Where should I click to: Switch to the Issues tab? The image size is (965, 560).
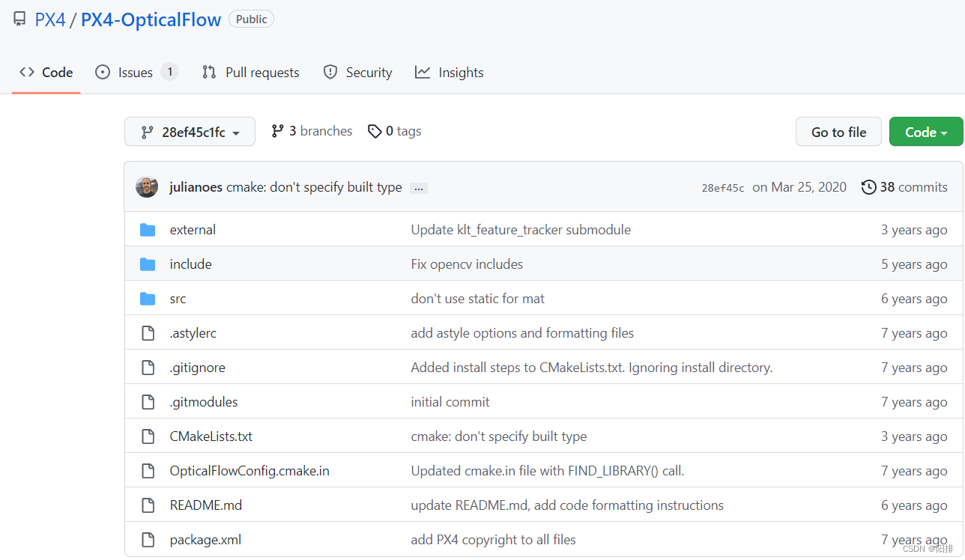[x=136, y=73]
